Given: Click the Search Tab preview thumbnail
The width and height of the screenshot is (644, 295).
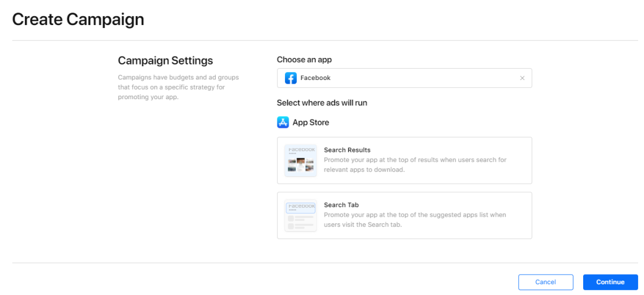Looking at the screenshot, I should (301, 215).
